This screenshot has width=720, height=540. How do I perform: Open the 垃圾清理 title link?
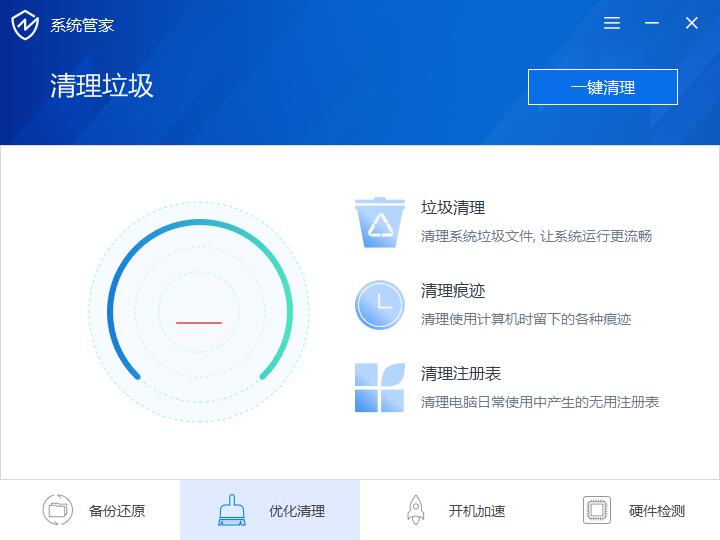[453, 208]
